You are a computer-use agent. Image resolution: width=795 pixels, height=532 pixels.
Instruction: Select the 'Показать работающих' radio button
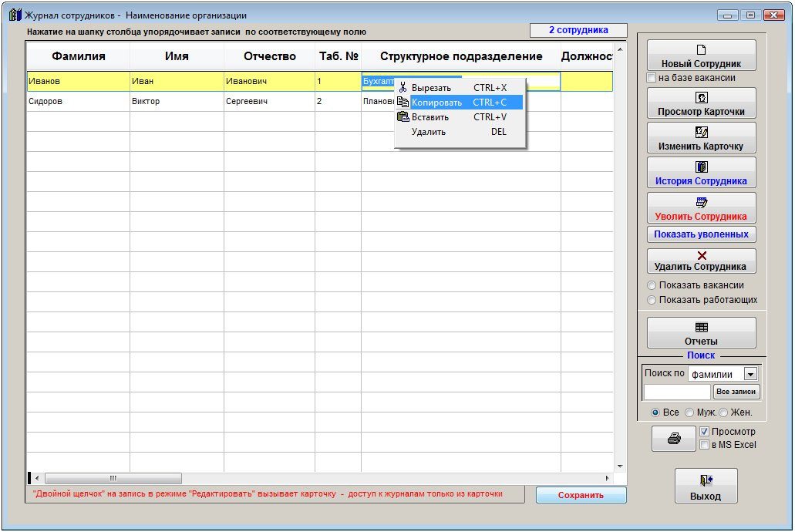pyautogui.click(x=652, y=300)
